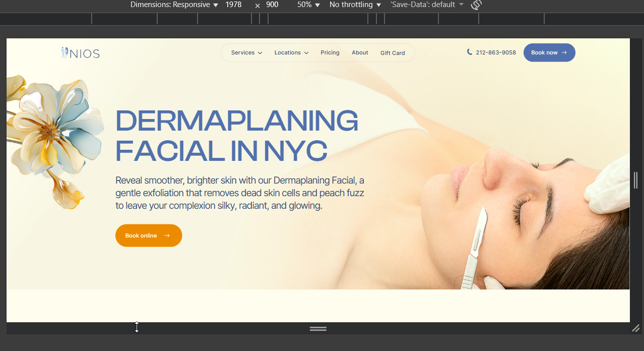The width and height of the screenshot is (644, 351).
Task: Click the Dermaplaning Facial in NYC heading
Action: 237,135
